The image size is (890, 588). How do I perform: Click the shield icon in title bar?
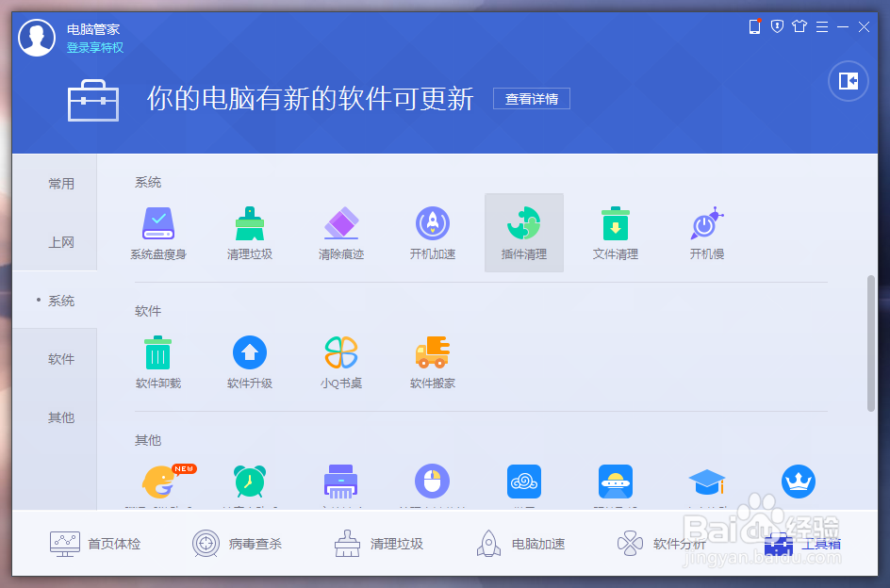777,26
